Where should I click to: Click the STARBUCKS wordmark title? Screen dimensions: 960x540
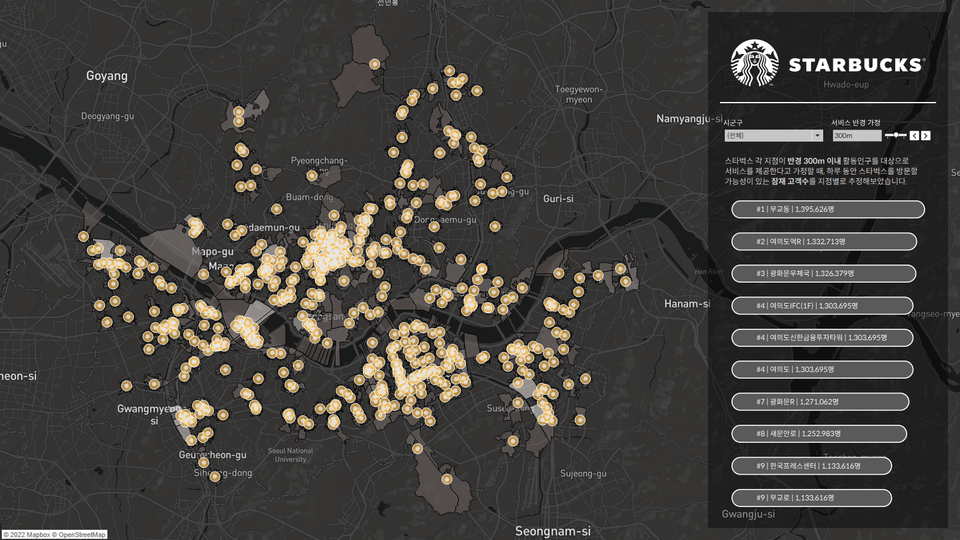pyautogui.click(x=857, y=65)
